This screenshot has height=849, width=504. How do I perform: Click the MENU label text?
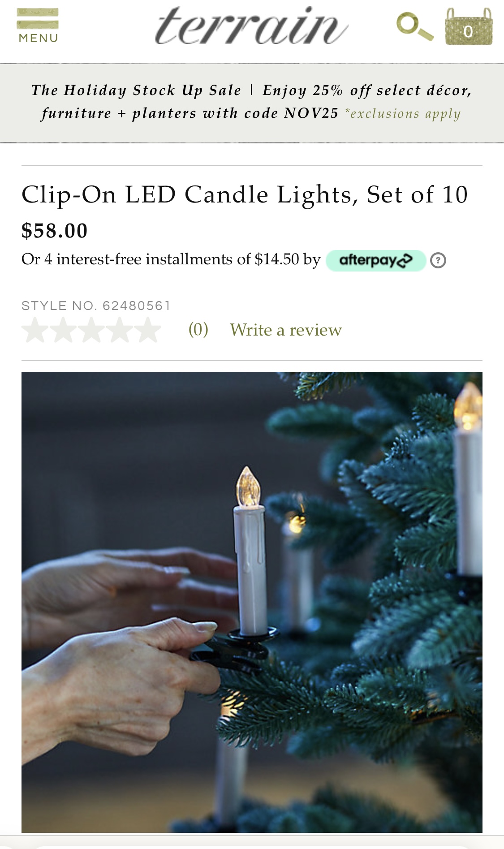click(x=38, y=39)
